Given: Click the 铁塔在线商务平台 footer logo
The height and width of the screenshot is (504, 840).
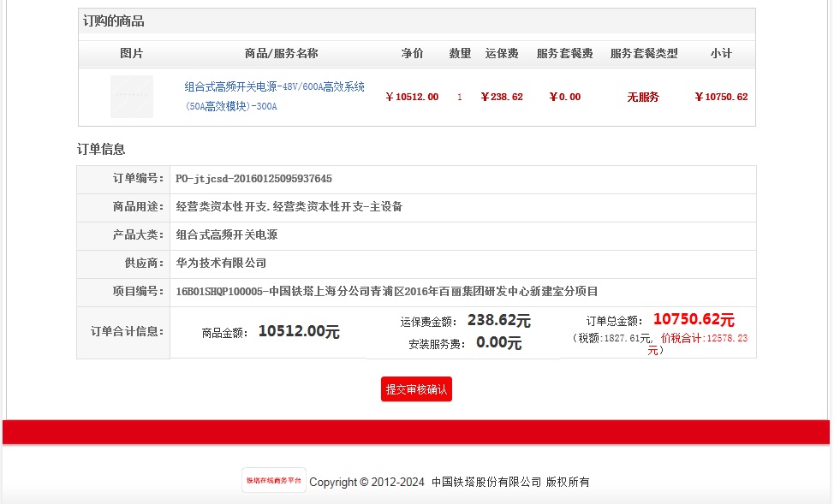Looking at the screenshot, I should [274, 480].
